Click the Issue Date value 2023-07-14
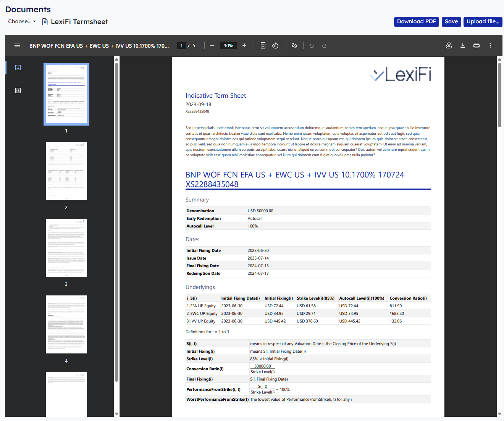 [258, 258]
